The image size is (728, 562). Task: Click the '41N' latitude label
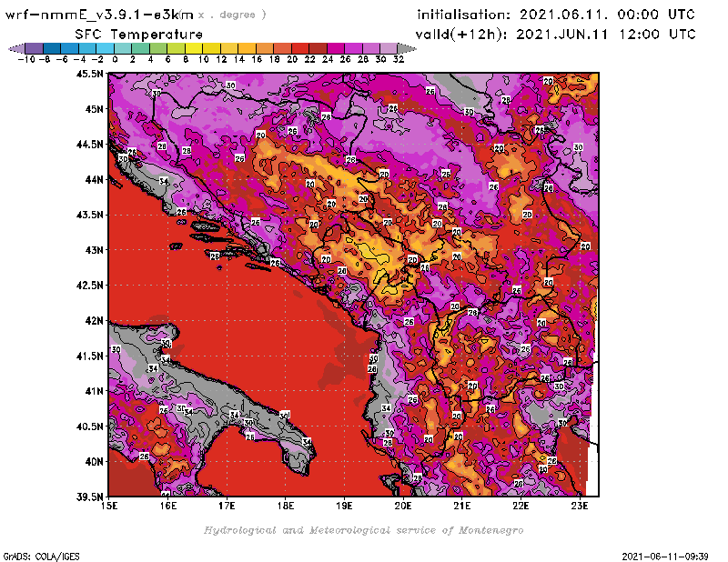(x=94, y=391)
